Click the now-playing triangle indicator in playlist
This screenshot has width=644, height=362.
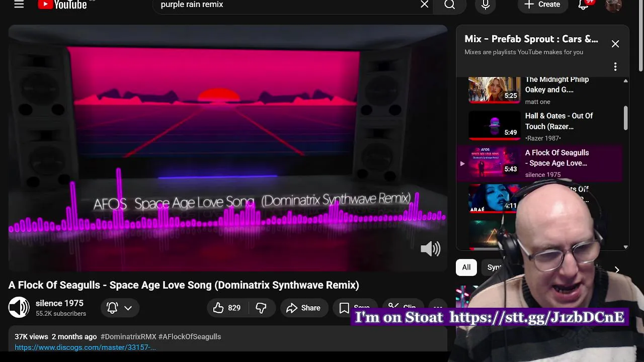(x=462, y=163)
